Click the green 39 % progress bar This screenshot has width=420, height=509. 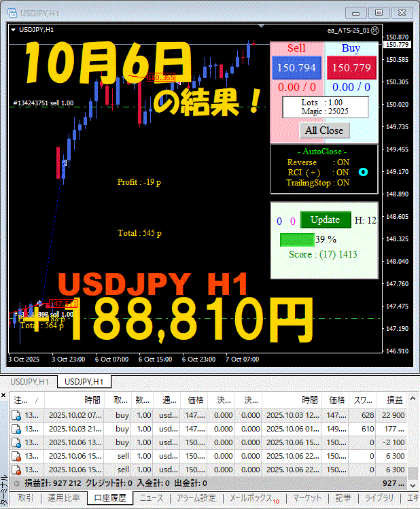click(x=297, y=240)
